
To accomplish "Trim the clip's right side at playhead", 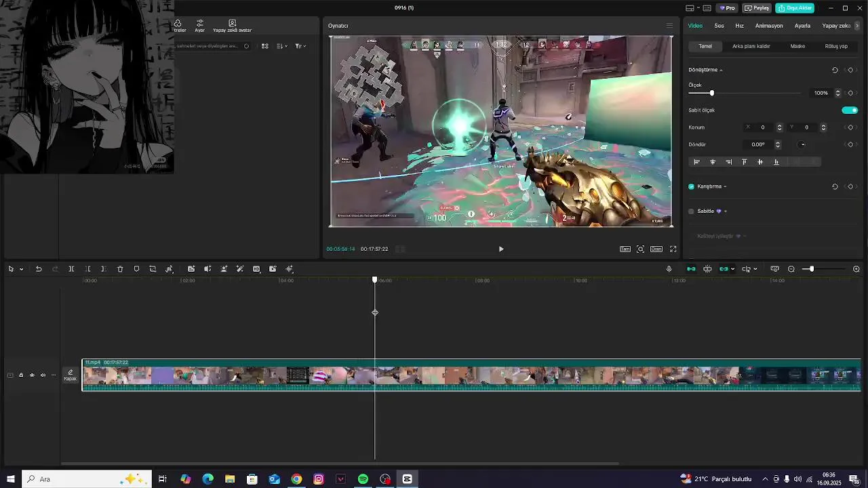I will (x=103, y=269).
